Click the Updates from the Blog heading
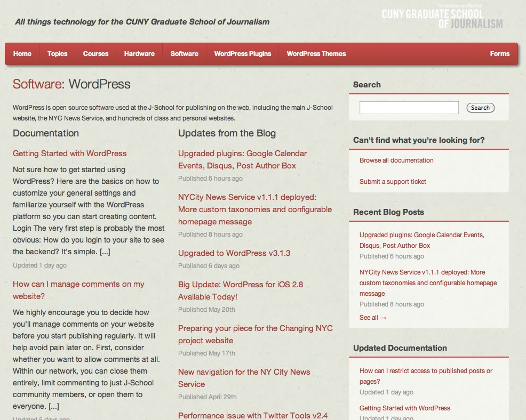Image resolution: width=526 pixels, height=420 pixels. pyautogui.click(x=227, y=133)
